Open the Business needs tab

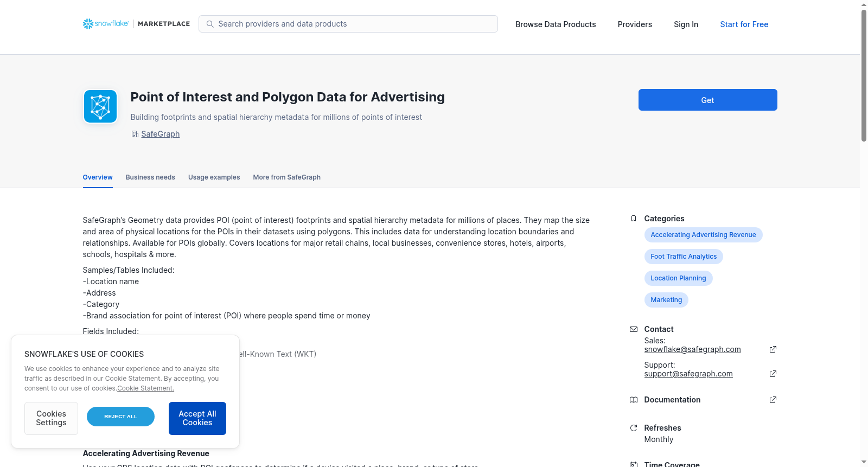coord(150,177)
